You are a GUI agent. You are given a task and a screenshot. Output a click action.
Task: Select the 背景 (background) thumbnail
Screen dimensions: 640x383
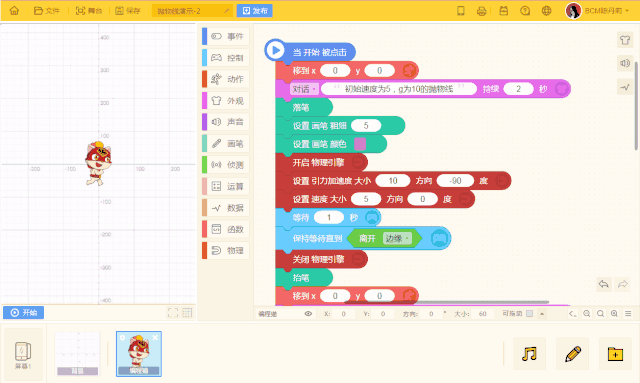[x=77, y=354]
